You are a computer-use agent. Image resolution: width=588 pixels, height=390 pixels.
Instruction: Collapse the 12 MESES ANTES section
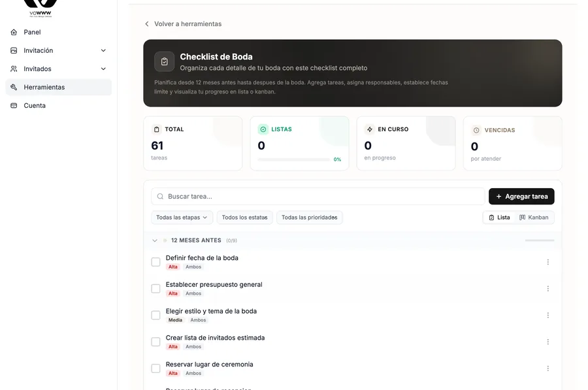coord(154,241)
